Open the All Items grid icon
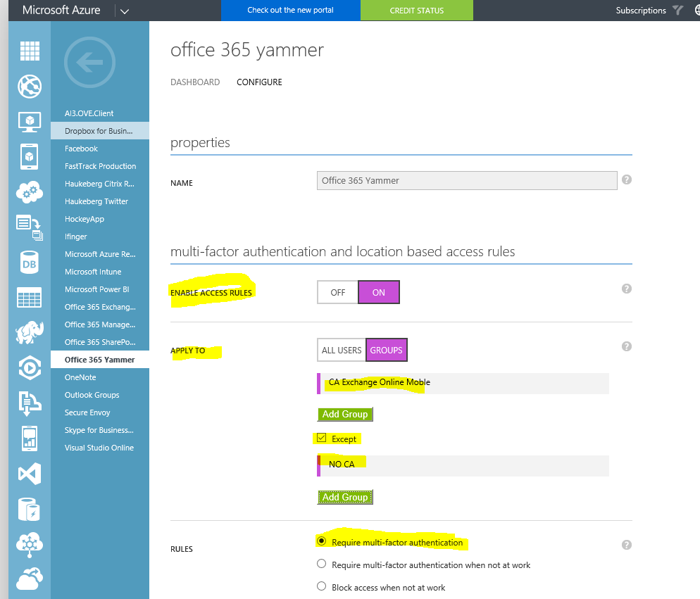This screenshot has height=599, width=700. click(29, 51)
